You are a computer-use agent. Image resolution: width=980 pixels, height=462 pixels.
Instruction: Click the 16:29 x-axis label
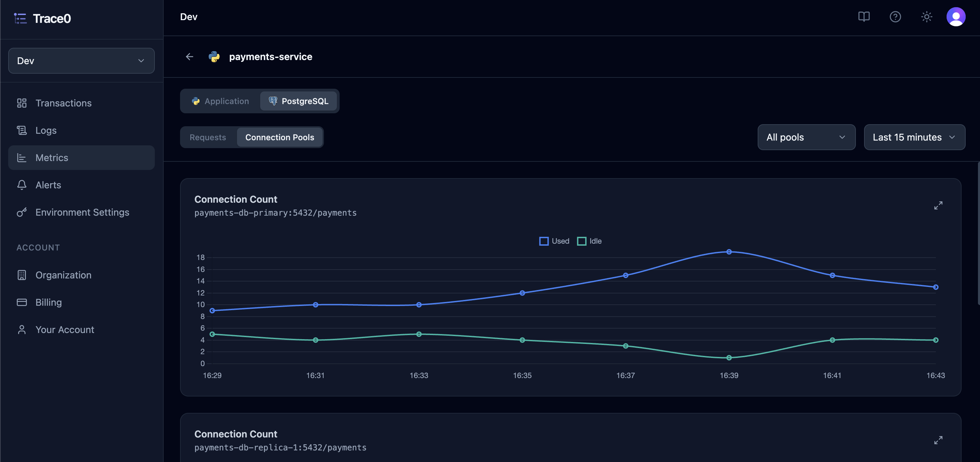coord(212,375)
